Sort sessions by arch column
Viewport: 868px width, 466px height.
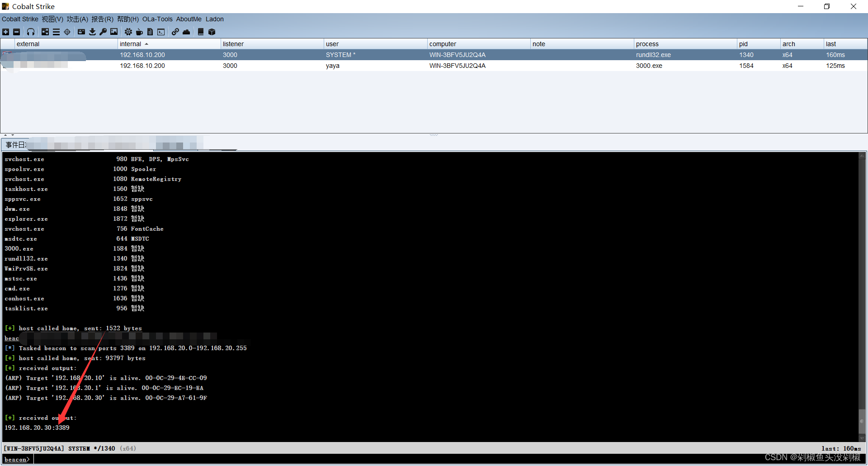click(802, 44)
